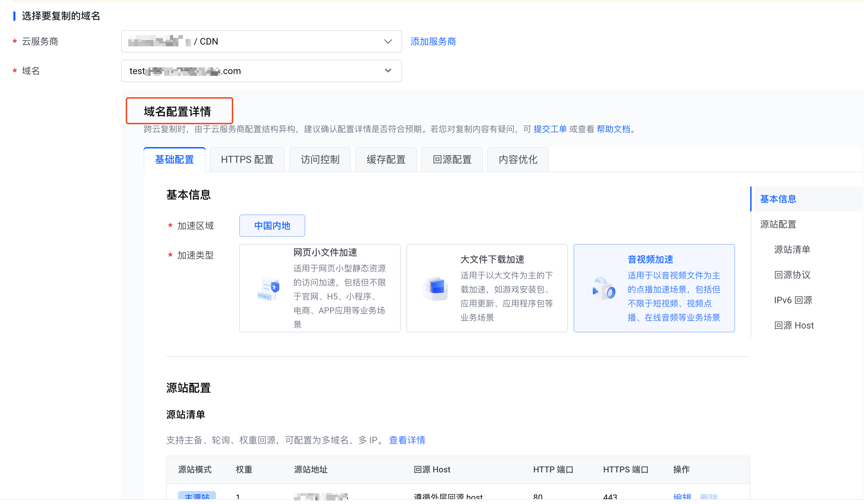
Task: Open the 访问控制 tab
Action: click(x=320, y=160)
